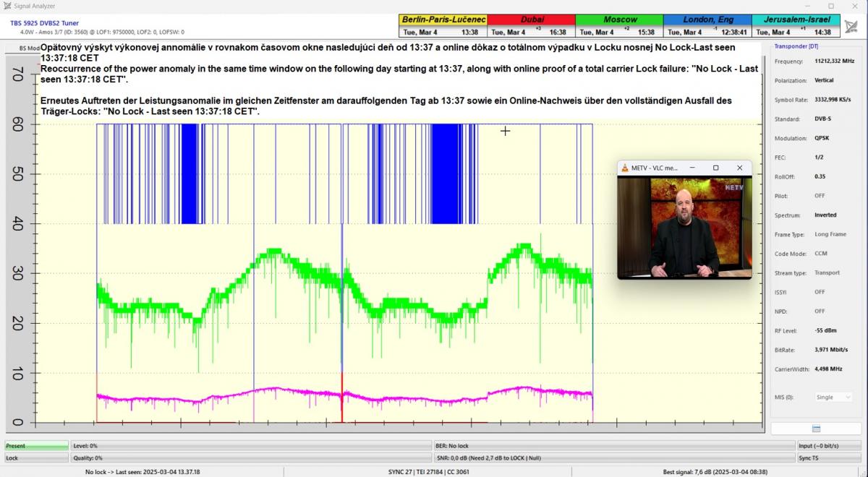This screenshot has height=477, width=868.
Task: Click the Dubai time zone clock
Action: point(532,25)
